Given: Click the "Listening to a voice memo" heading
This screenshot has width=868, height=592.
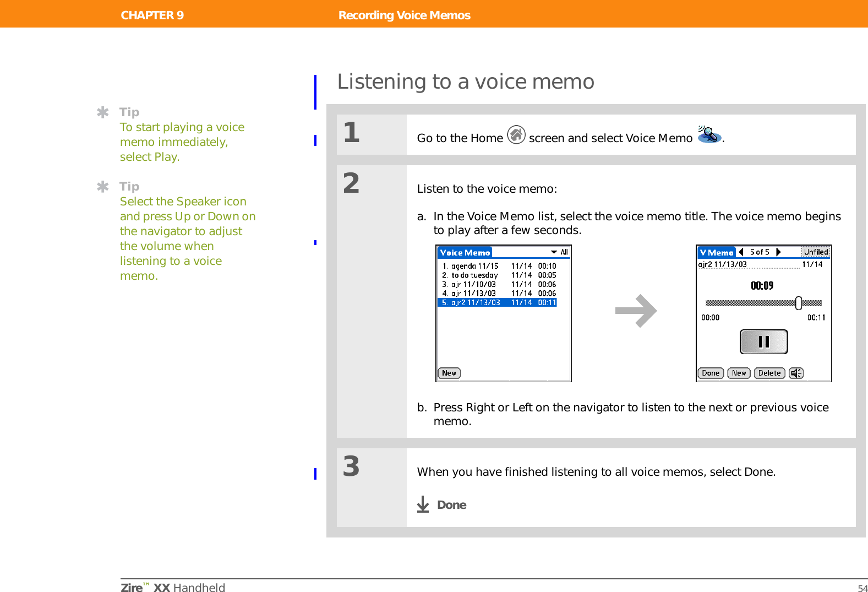Looking at the screenshot, I should 466,82.
